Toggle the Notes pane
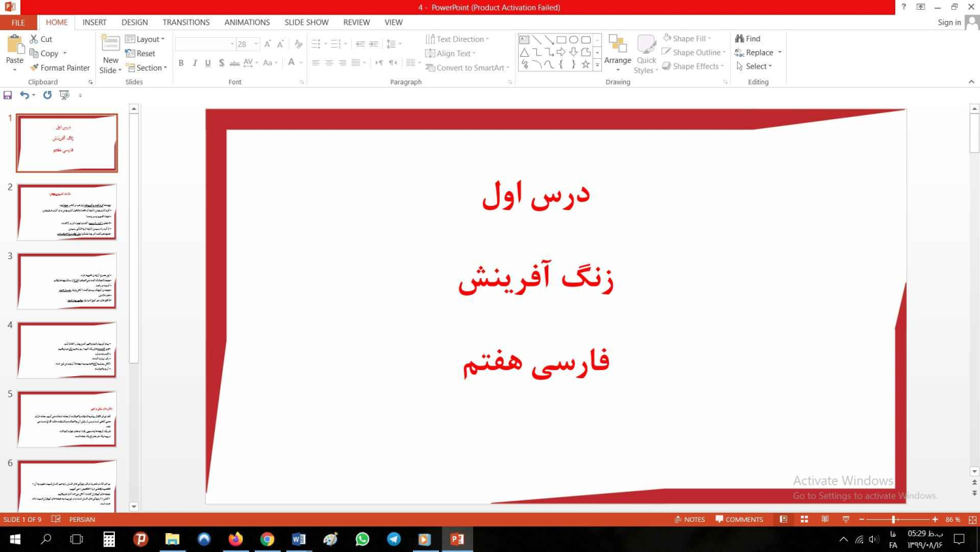Viewport: 980px width, 552px height. coord(689,519)
